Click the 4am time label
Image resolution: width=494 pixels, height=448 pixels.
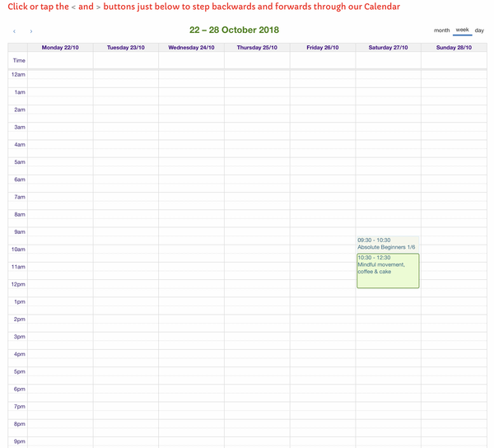(x=20, y=145)
